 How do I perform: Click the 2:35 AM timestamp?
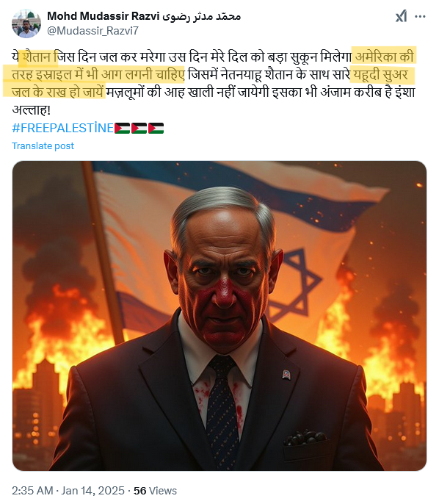click(32, 491)
